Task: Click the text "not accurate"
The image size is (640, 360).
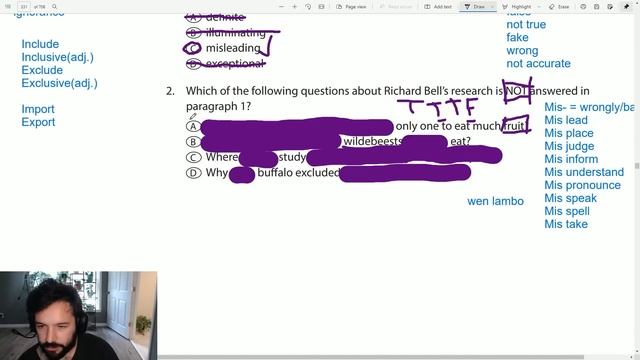Action: tap(538, 64)
